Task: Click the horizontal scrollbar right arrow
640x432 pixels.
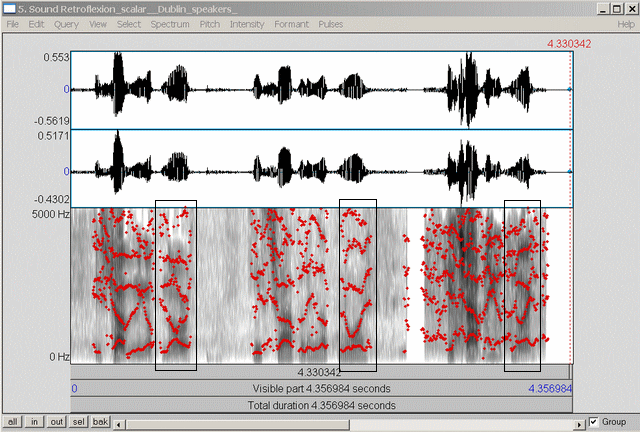Action: click(x=580, y=422)
